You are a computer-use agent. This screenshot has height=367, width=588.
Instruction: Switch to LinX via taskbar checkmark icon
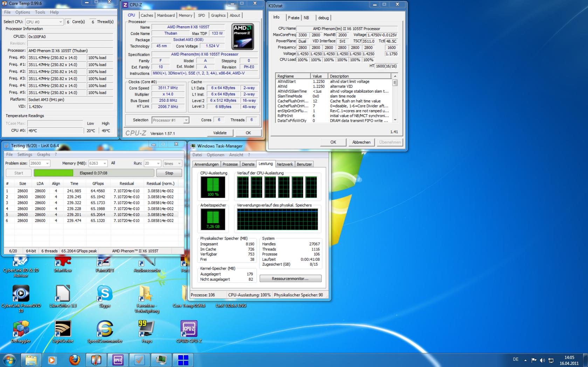(x=139, y=360)
